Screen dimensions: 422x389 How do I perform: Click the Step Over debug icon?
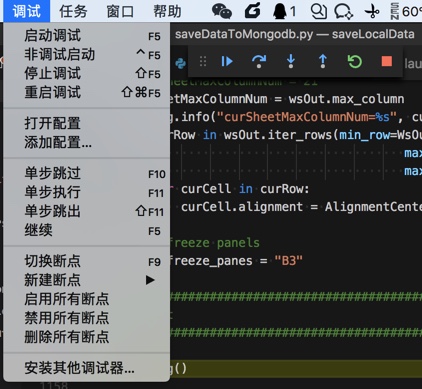(259, 62)
